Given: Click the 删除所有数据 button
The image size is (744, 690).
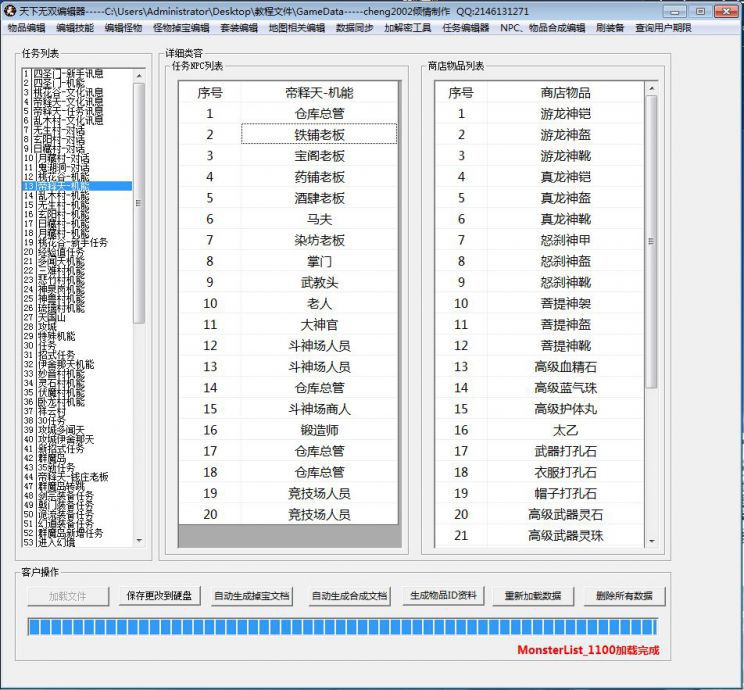Looking at the screenshot, I should click(x=623, y=595).
